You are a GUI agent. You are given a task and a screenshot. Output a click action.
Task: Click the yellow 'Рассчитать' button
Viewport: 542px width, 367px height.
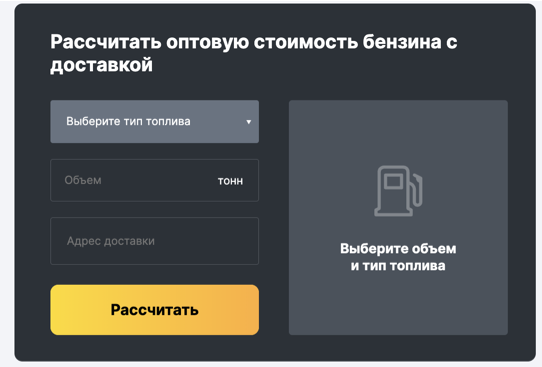point(155,310)
